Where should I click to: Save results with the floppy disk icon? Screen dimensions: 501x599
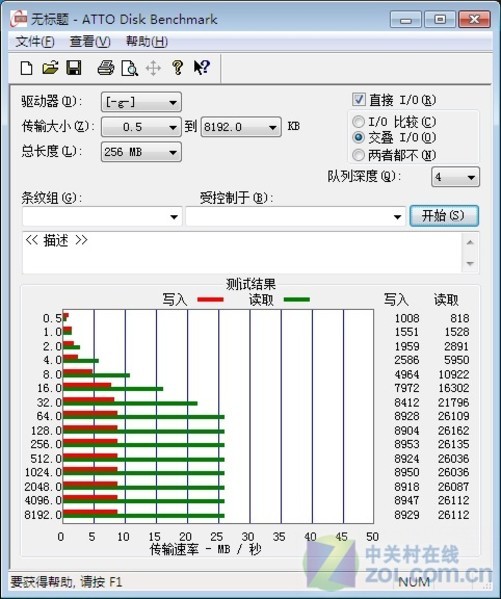pos(74,68)
